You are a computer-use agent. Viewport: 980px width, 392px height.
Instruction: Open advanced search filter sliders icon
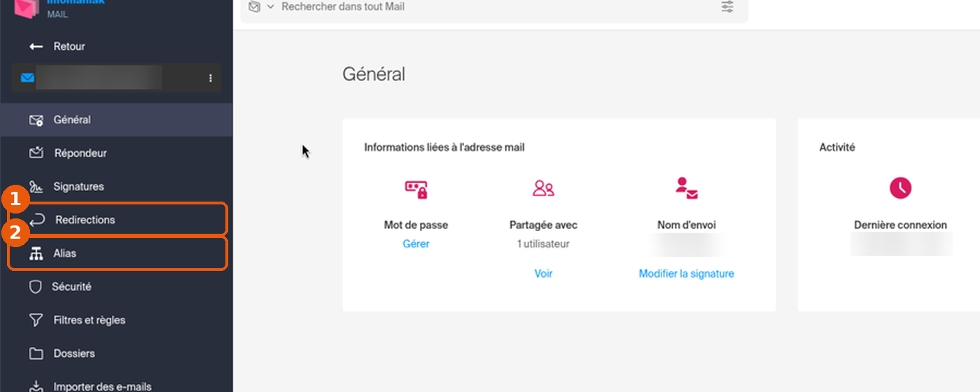727,7
